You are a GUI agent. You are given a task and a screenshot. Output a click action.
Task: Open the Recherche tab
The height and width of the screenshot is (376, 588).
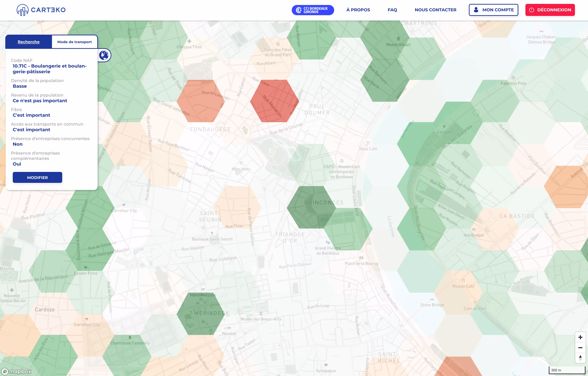[x=29, y=42]
